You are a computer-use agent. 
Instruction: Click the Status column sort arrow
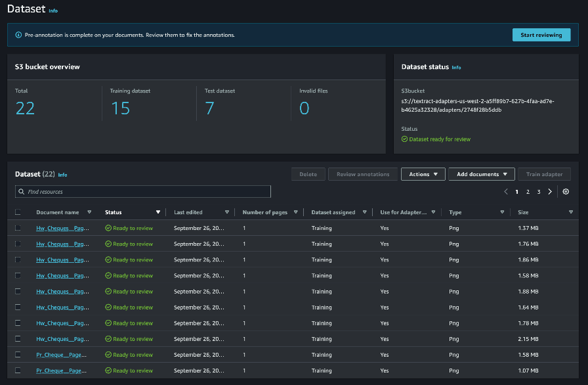pyautogui.click(x=158, y=212)
